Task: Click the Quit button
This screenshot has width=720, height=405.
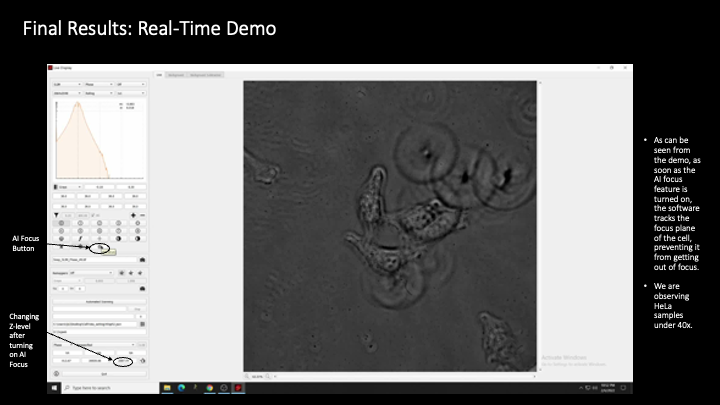Action: 98,372
